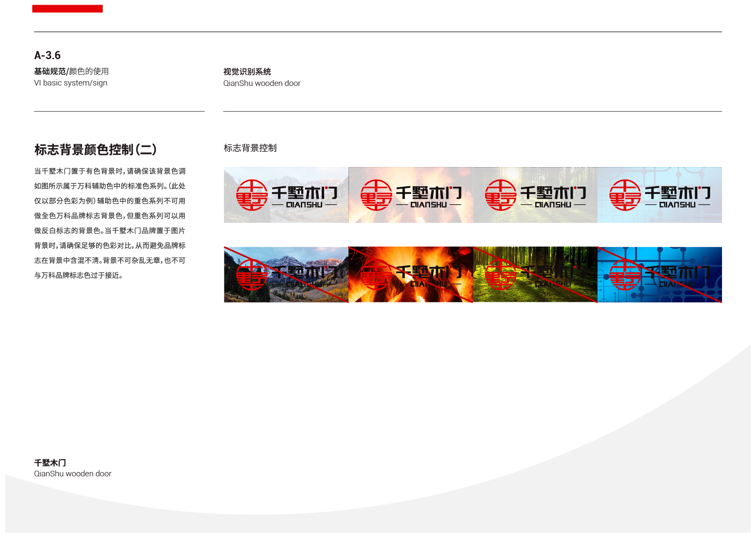Viewport: 756px width, 538px height.
Task: Select the faded fire background logo sample
Action: tap(411, 195)
